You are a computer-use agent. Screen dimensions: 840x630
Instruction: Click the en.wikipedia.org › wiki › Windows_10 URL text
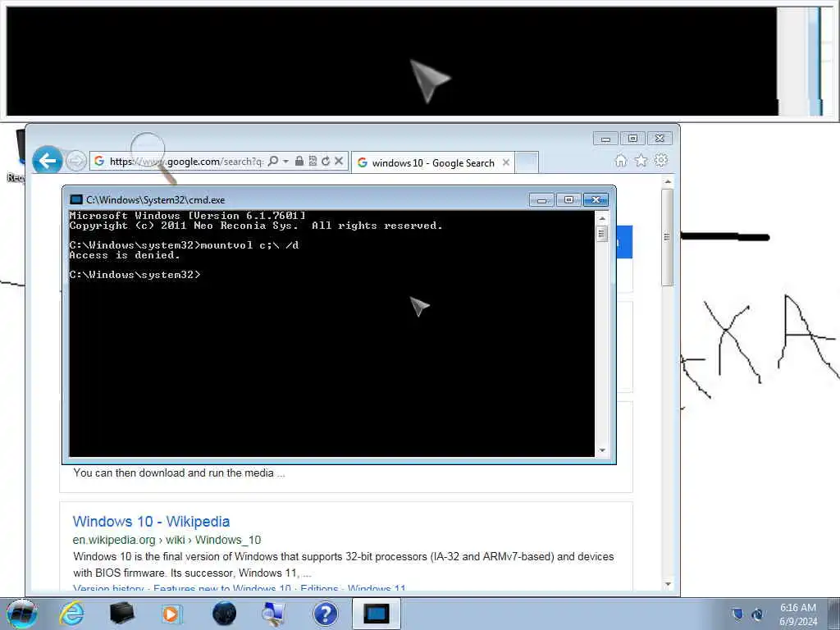[x=167, y=540]
